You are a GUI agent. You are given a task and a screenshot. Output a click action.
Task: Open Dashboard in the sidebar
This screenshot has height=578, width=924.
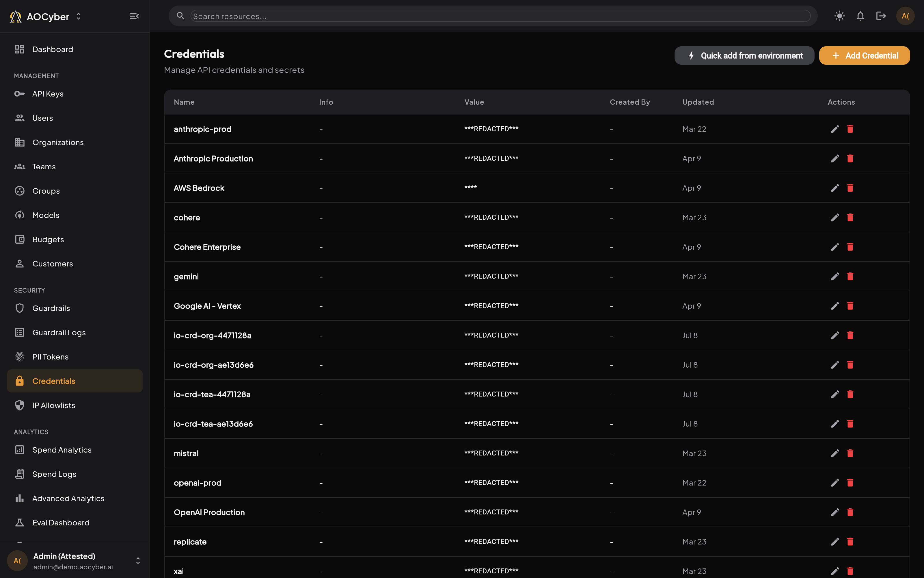pos(75,49)
